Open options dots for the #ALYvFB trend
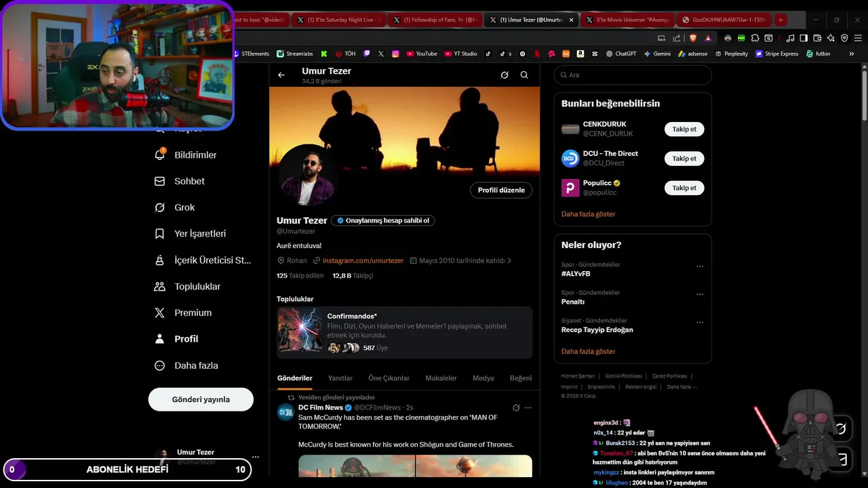 tap(700, 266)
